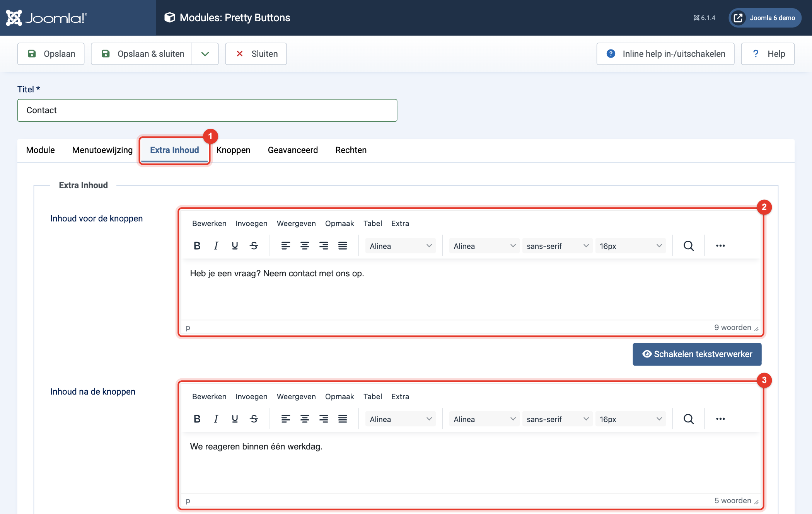Switch to the Menutoewijzing tab
The image size is (812, 514).
pyautogui.click(x=102, y=150)
